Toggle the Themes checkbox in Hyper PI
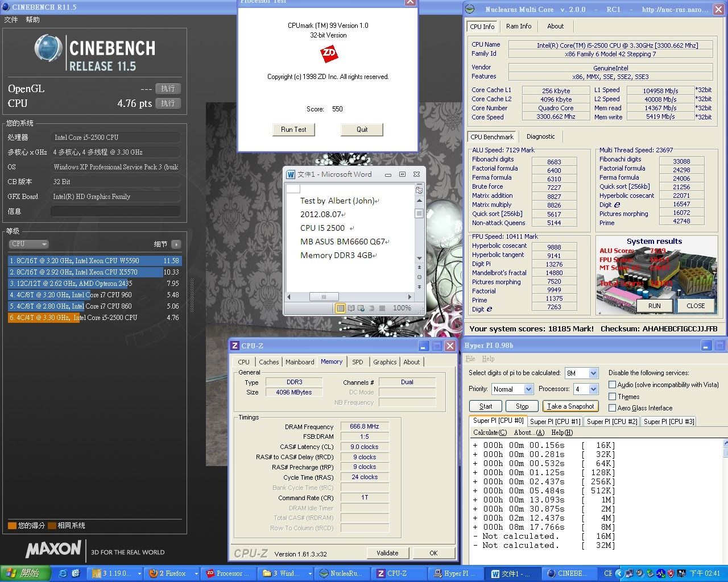728x582 pixels. (x=613, y=396)
